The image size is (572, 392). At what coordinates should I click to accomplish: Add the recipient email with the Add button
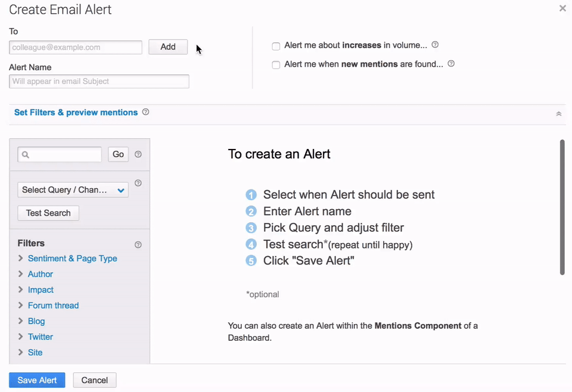(167, 46)
